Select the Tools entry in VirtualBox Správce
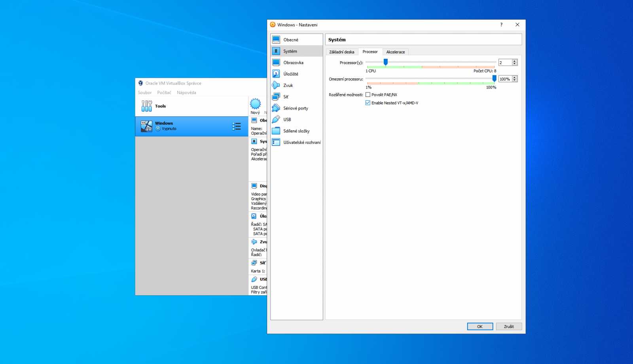This screenshot has height=364, width=633. click(191, 106)
